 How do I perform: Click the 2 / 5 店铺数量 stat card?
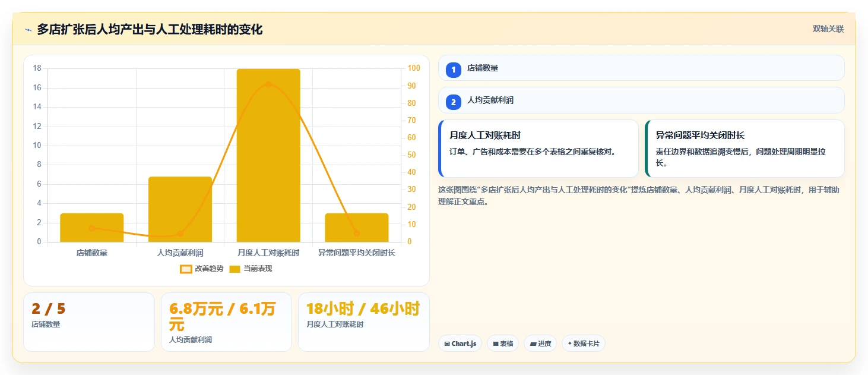point(89,322)
